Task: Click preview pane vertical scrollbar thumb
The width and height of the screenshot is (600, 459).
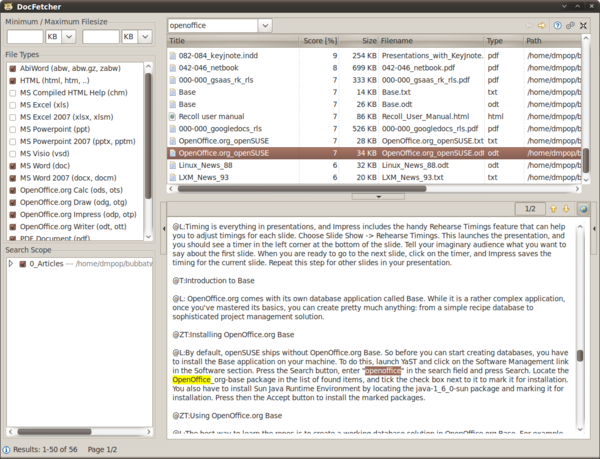Action: coord(580,355)
